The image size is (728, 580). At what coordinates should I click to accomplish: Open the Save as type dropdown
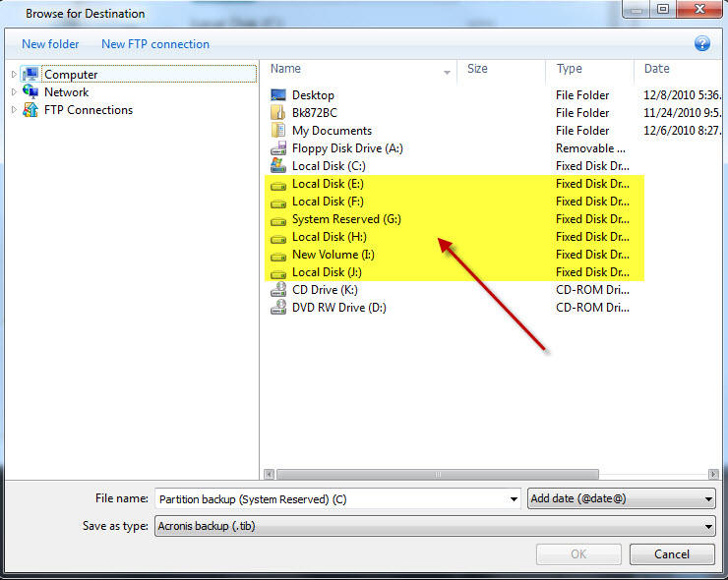(435, 526)
